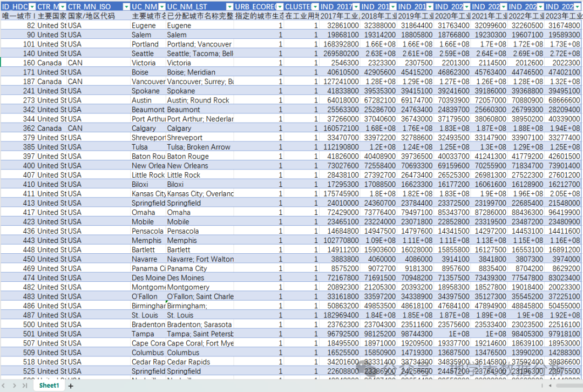This screenshot has width=583, height=392.
Task: Select the CTR_MN_ISO header cell
Action: click(99, 6)
